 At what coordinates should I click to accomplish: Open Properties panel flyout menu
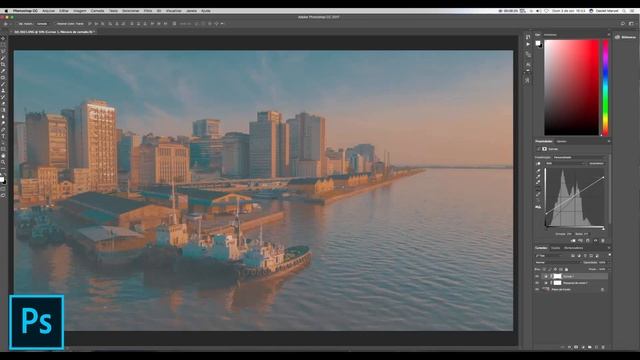click(609, 141)
